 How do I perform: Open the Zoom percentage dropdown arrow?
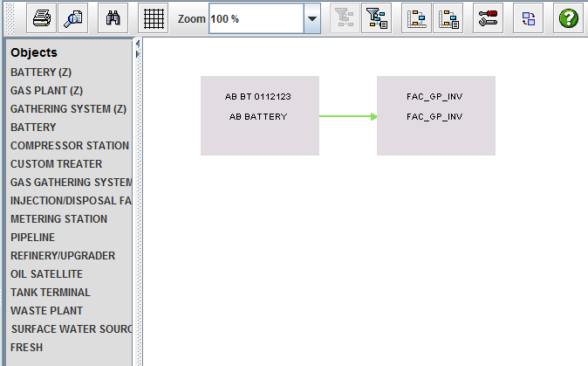click(312, 18)
